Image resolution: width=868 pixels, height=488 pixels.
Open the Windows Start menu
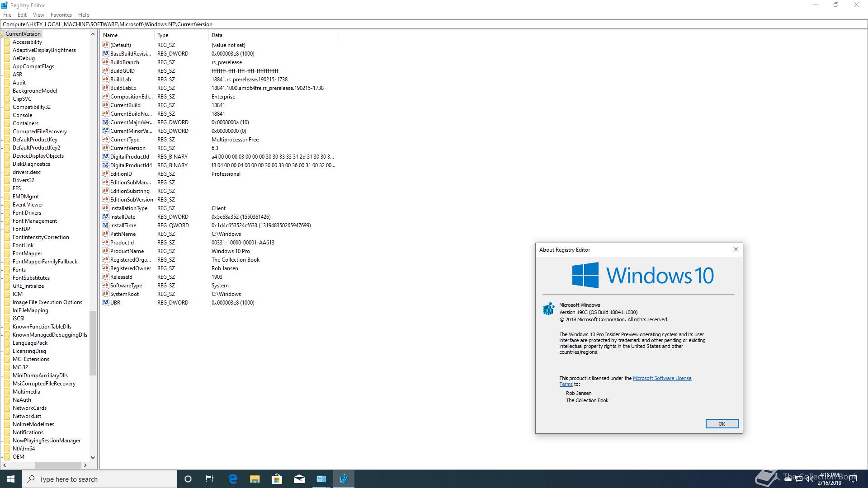11,479
